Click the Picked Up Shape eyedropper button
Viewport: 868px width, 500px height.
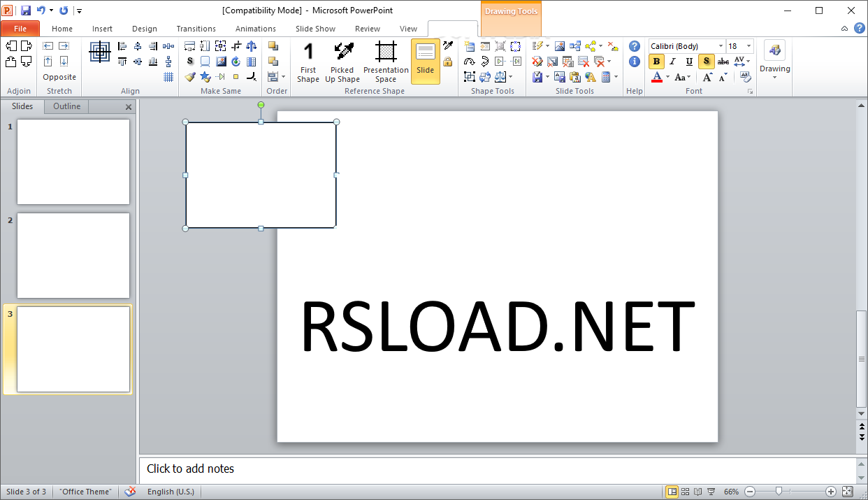point(342,62)
